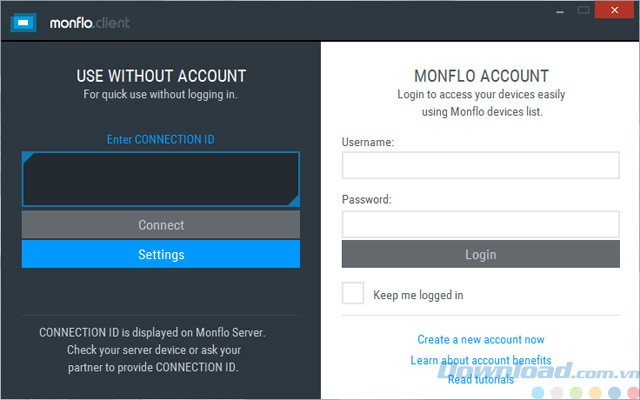Click the monflo.client title text
Viewport: 640px width, 400px height.
pos(89,22)
